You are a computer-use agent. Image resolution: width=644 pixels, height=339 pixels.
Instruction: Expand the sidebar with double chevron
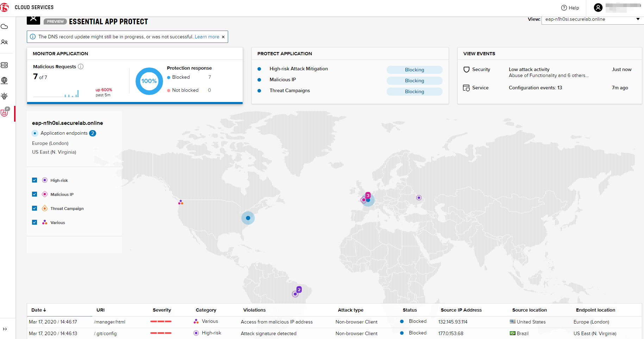(x=5, y=329)
